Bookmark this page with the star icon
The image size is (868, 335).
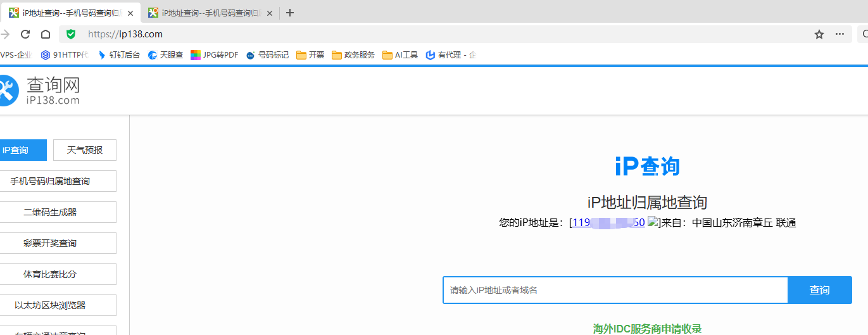(x=819, y=34)
